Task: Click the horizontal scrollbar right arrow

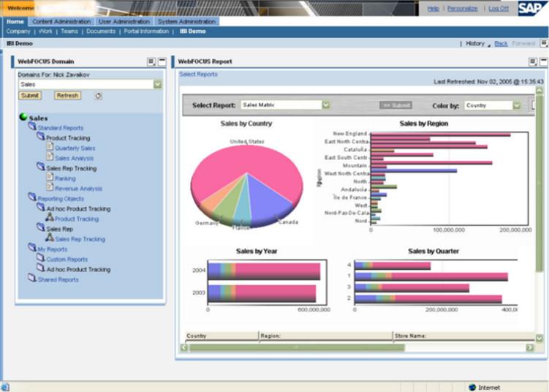Action: pos(530,347)
